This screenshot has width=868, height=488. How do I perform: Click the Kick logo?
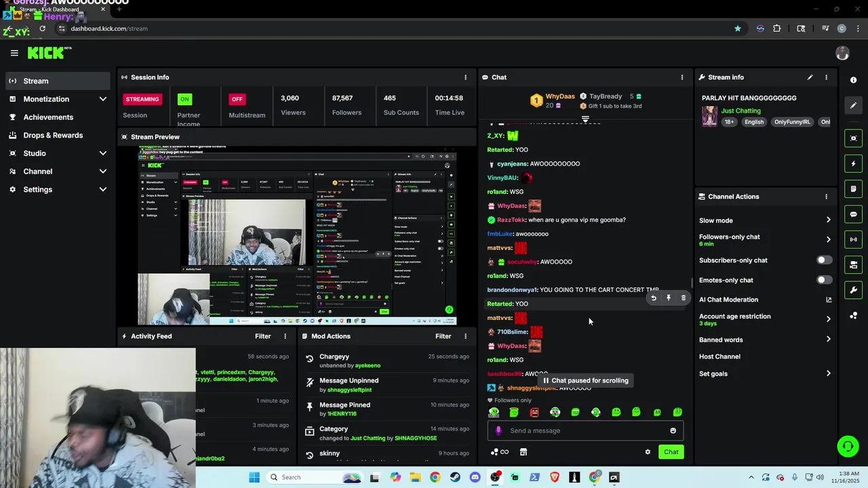pos(49,53)
